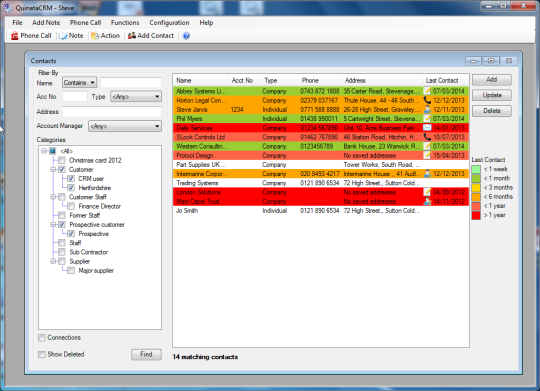Open the Help menu
This screenshot has height=391, width=540.
(206, 22)
